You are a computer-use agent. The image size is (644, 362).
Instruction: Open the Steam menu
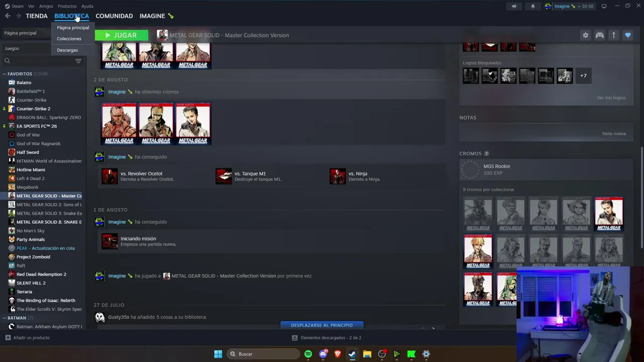tap(15, 6)
